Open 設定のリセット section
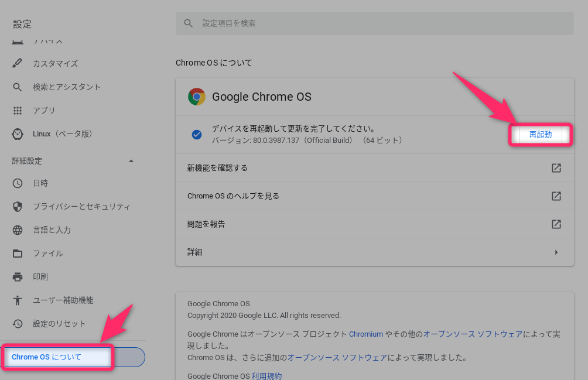 pyautogui.click(x=59, y=324)
